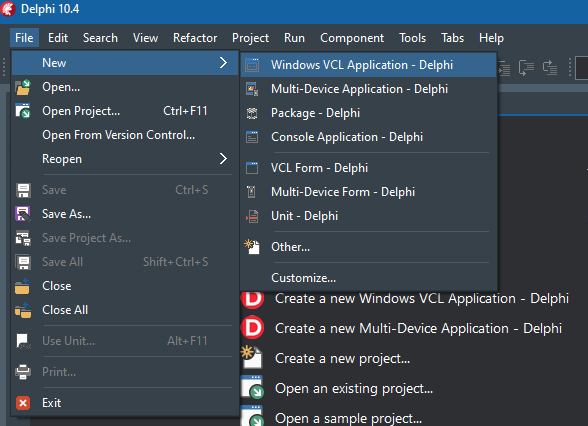
Task: Open the Project menu
Action: point(250,38)
